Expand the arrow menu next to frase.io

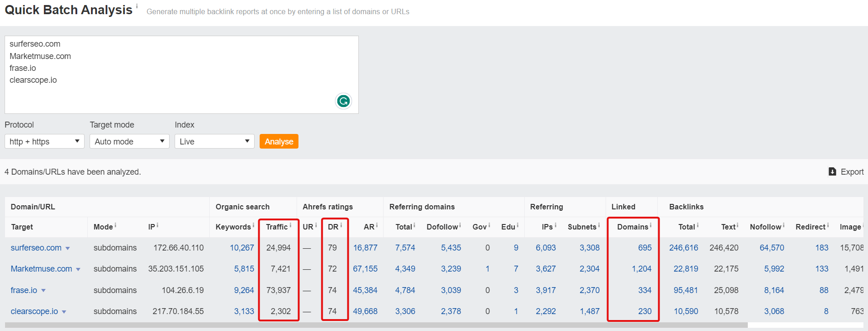[x=43, y=291]
